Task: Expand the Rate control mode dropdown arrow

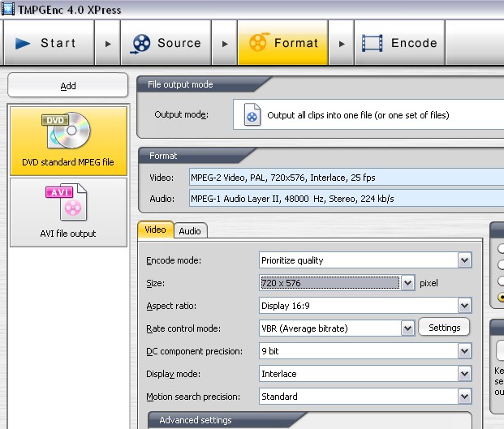Action: click(x=407, y=328)
